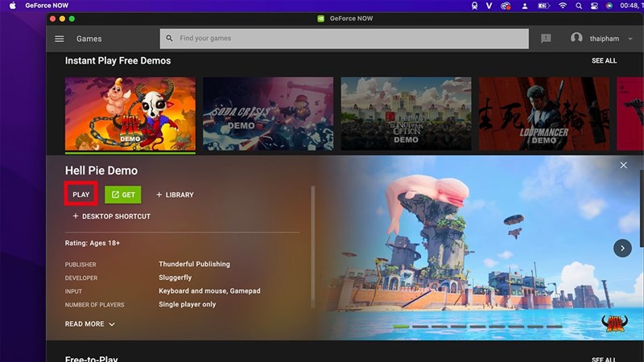Click the battery status icon
This screenshot has height=362, width=644.
[x=544, y=6]
